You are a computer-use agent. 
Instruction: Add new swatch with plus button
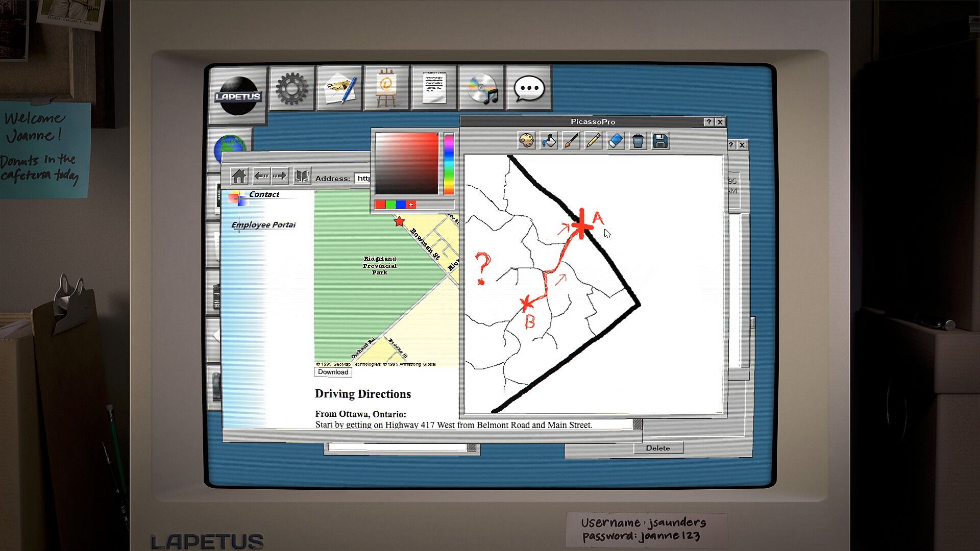[x=411, y=205]
